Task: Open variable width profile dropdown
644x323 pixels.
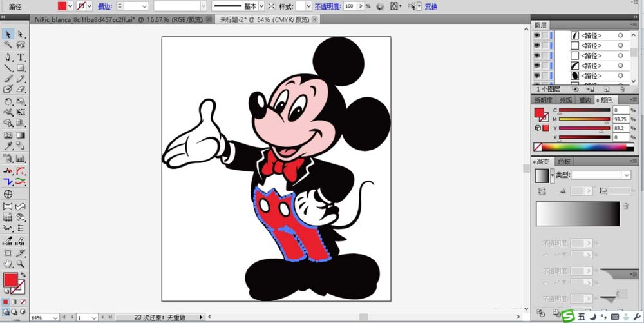Action: click(204, 6)
